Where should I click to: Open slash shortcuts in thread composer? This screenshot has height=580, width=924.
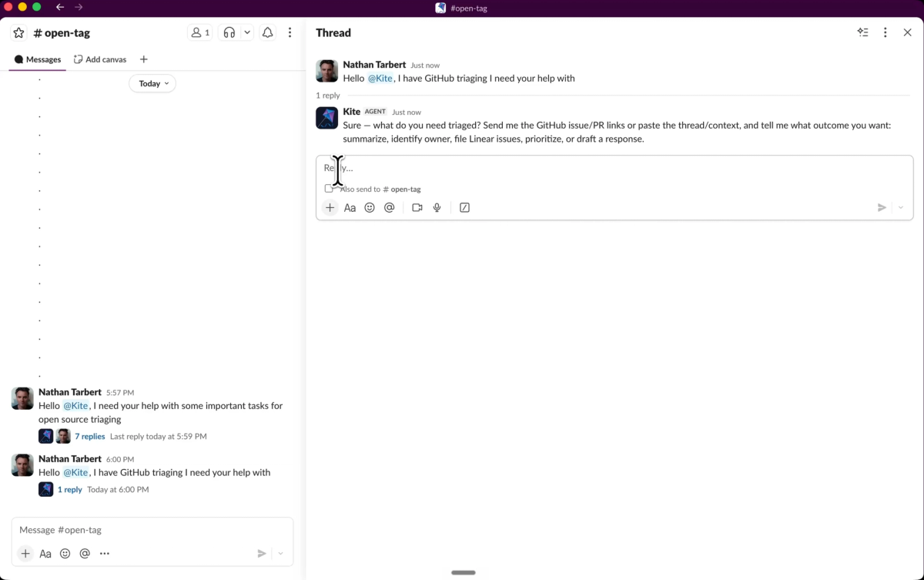464,207
